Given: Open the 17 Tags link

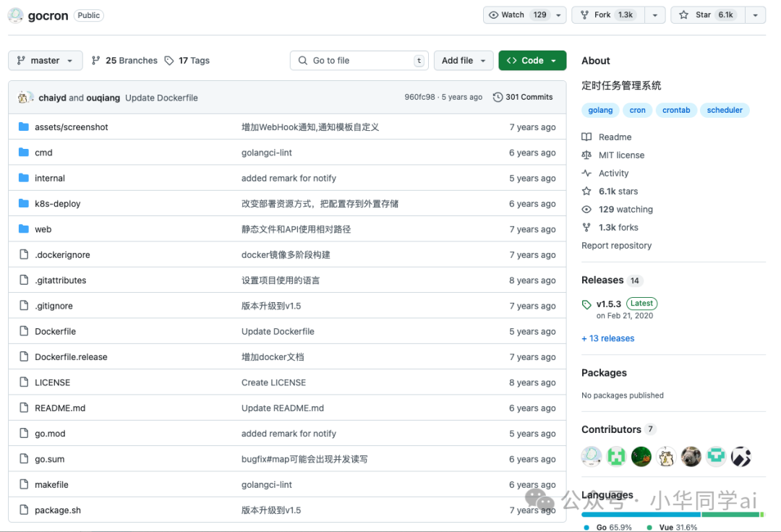Looking at the screenshot, I should point(187,60).
